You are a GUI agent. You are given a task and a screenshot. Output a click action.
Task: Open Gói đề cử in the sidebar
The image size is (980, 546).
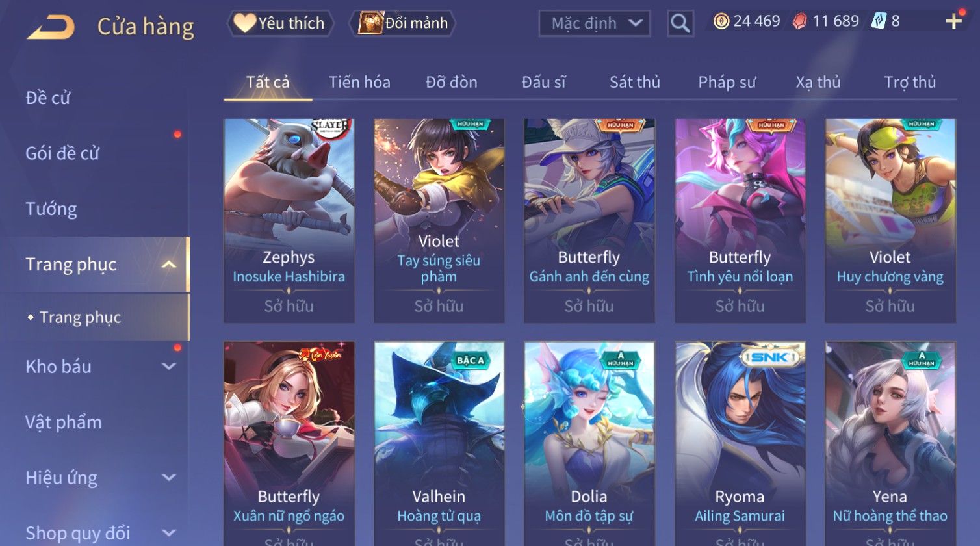pyautogui.click(x=62, y=153)
